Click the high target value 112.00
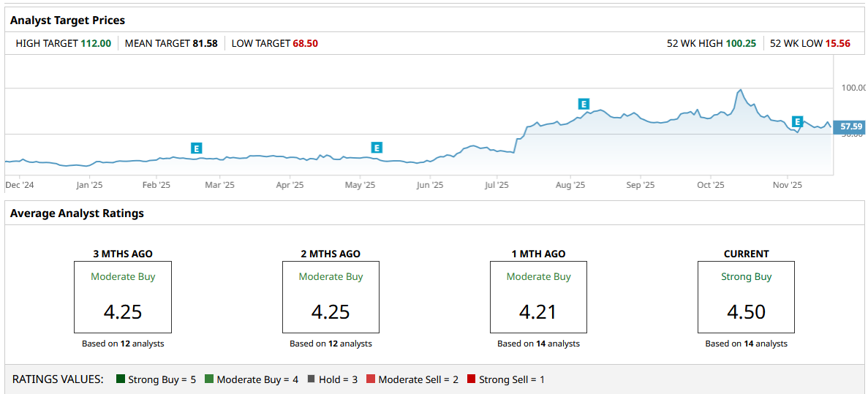868x394 pixels. point(96,43)
